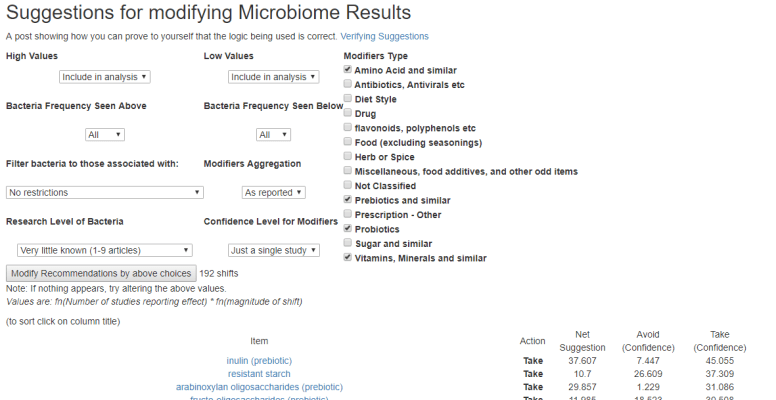Check the flavonoids, polyphenols etc checkbox
776x400 pixels.
347,128
